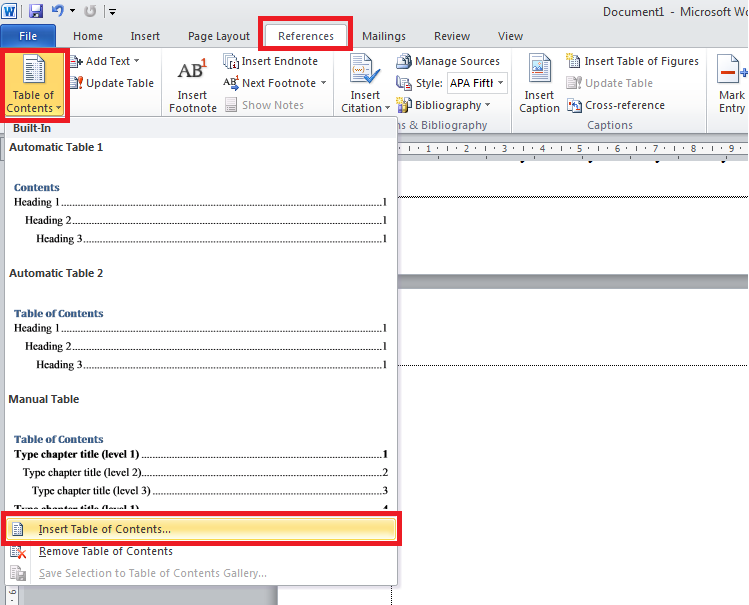Click the Cross-reference button
Screen dimensions: 749x605
[616, 105]
